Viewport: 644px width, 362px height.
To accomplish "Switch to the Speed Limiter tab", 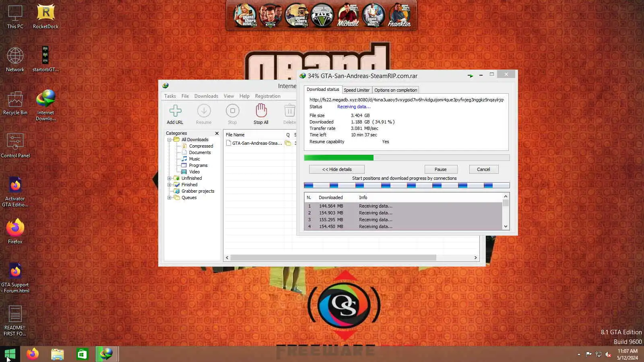I will coord(357,90).
